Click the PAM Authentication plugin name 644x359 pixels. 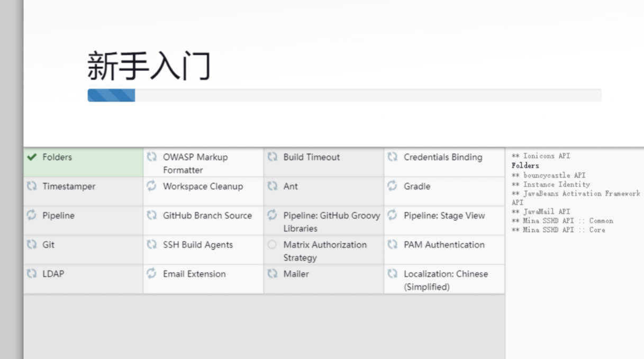[x=444, y=245]
